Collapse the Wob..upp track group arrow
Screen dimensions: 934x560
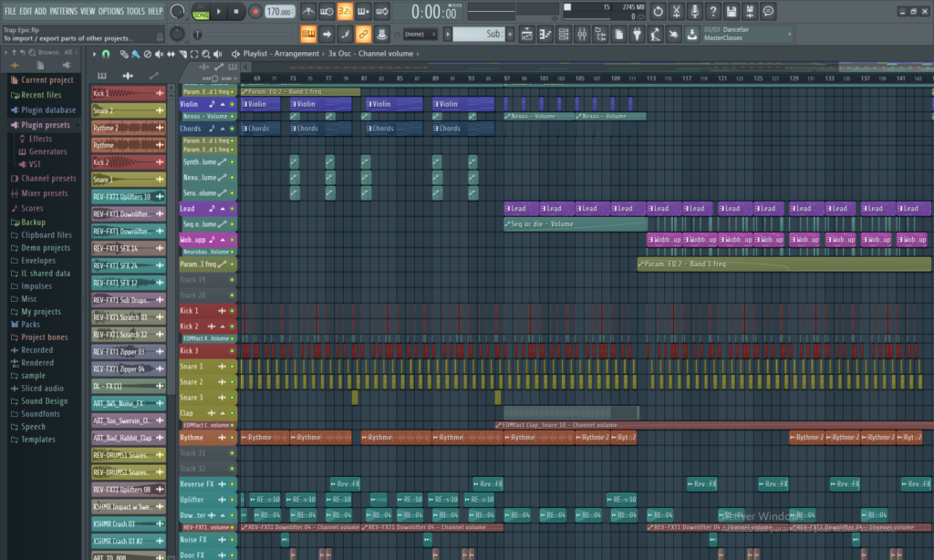click(x=223, y=240)
